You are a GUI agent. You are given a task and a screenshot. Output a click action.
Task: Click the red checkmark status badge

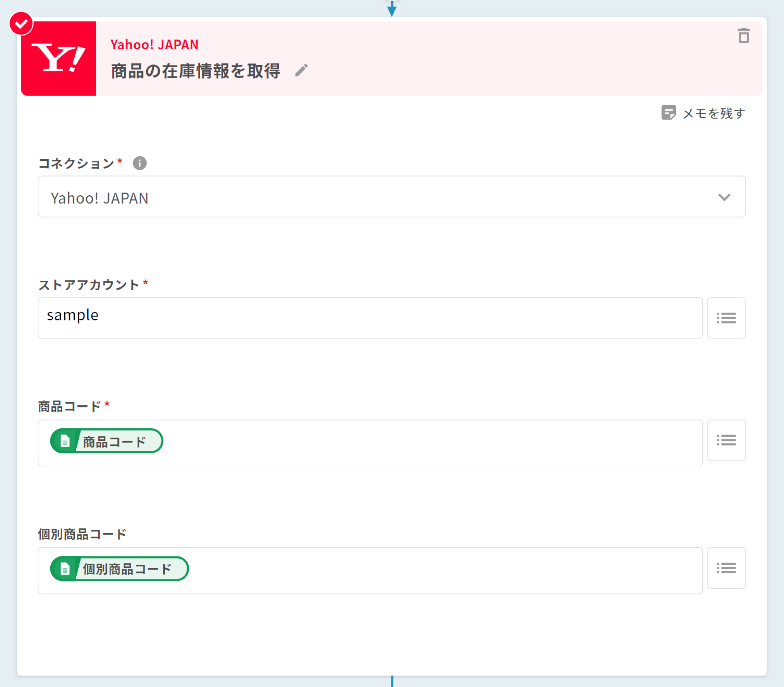click(x=21, y=24)
